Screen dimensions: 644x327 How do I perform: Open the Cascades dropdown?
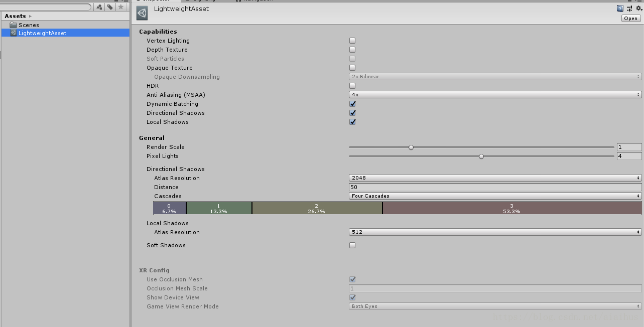click(x=495, y=196)
